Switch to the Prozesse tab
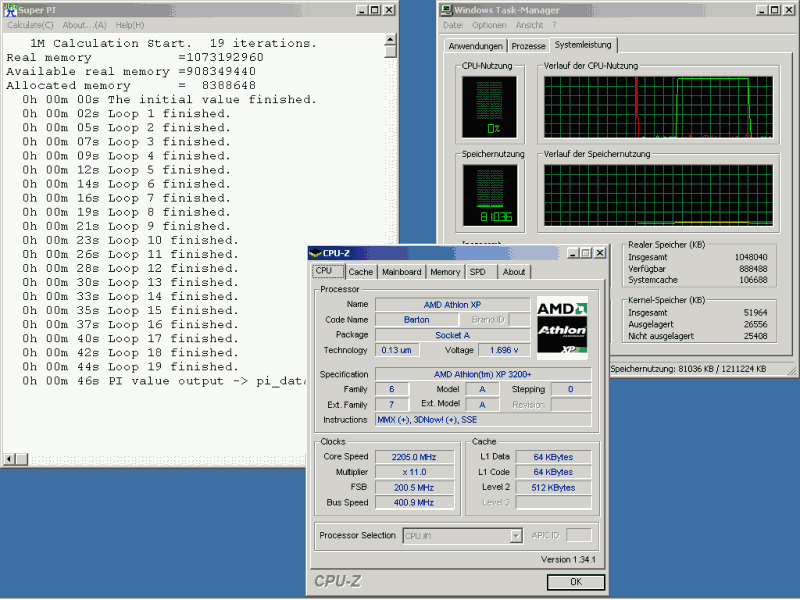This screenshot has width=800, height=600. coord(528,46)
